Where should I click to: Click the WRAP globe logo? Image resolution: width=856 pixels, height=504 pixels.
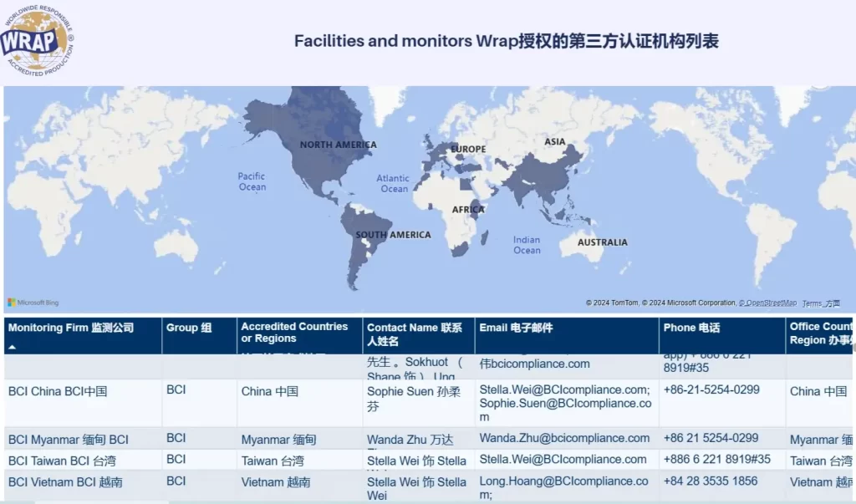coord(38,40)
